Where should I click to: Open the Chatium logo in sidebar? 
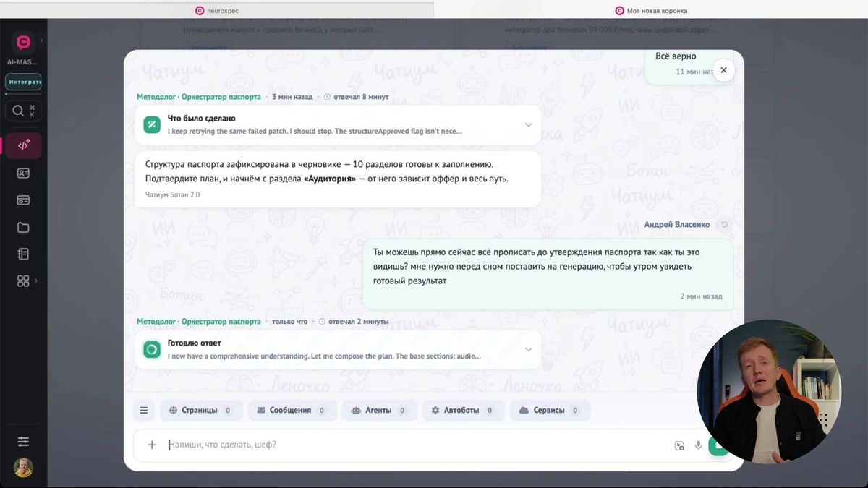[x=24, y=43]
